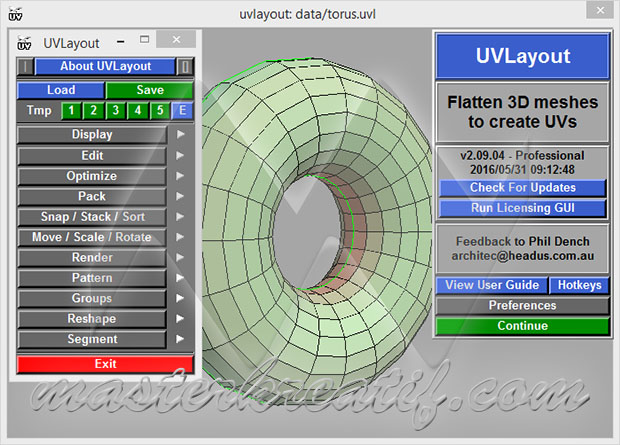Close the UVLayout panel window
This screenshot has height=445, width=620.
click(176, 39)
